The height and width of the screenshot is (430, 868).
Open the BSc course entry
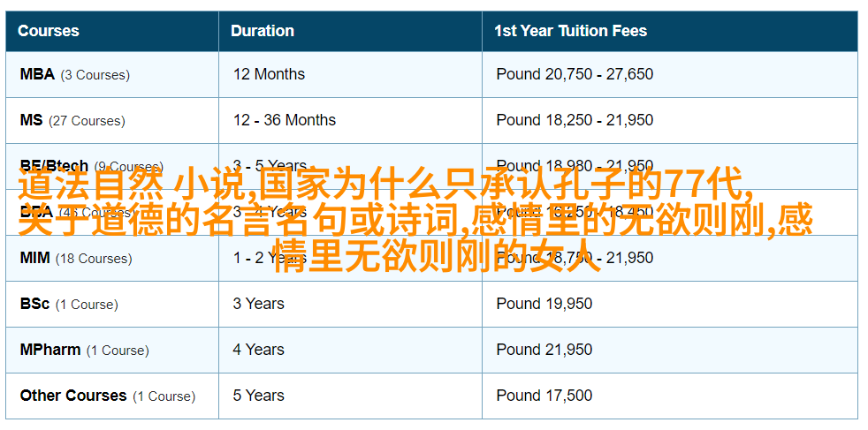pyautogui.click(x=34, y=304)
